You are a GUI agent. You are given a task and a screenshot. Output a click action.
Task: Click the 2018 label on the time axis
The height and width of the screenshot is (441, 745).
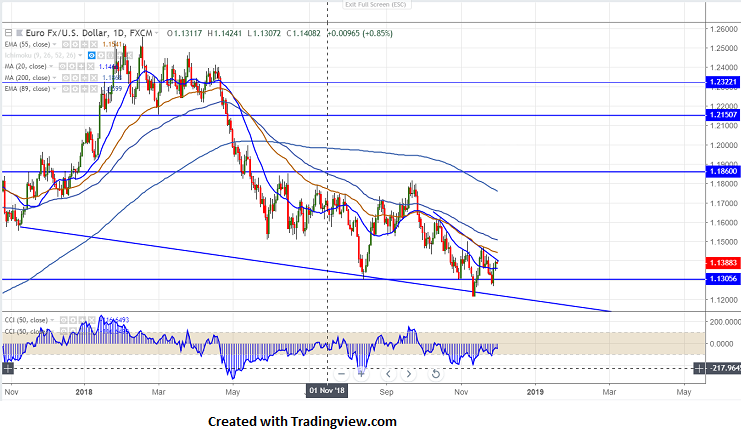coord(84,392)
